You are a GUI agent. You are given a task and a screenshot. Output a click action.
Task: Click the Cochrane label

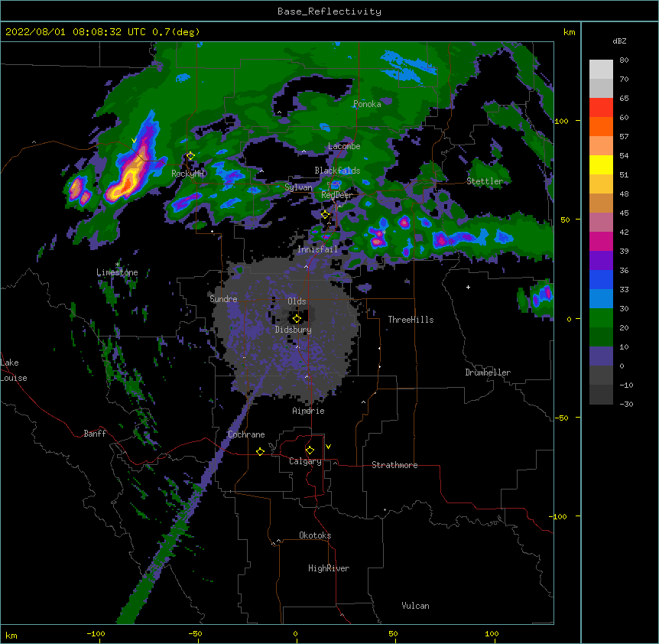point(246,434)
